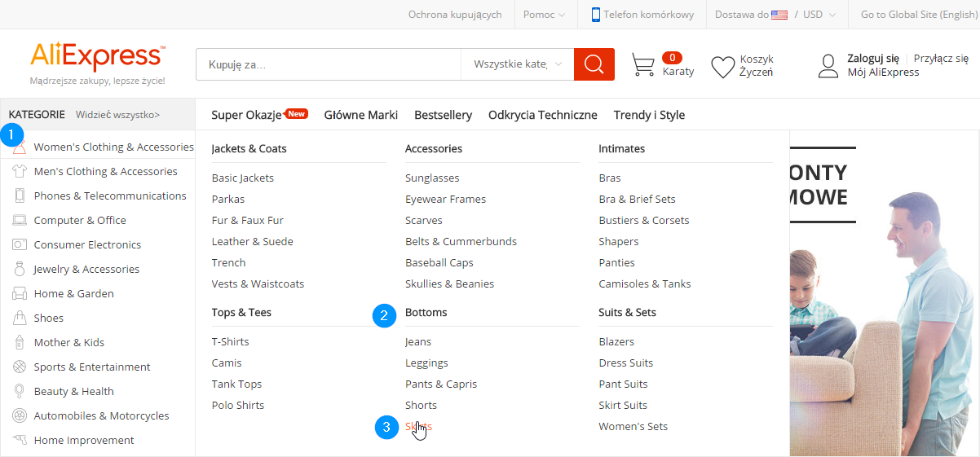Viewport: 980px width, 457px height.
Task: Click the Consumer Electronics camera icon
Action: pyautogui.click(x=20, y=244)
